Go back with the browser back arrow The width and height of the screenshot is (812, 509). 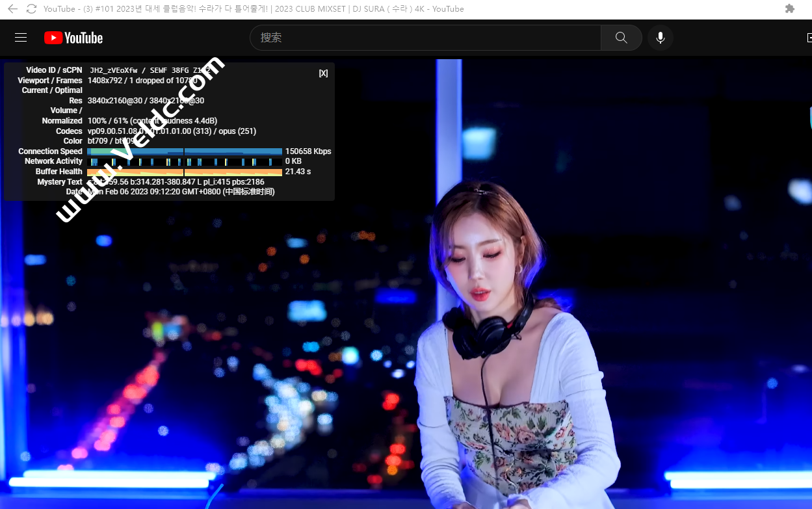coord(12,9)
